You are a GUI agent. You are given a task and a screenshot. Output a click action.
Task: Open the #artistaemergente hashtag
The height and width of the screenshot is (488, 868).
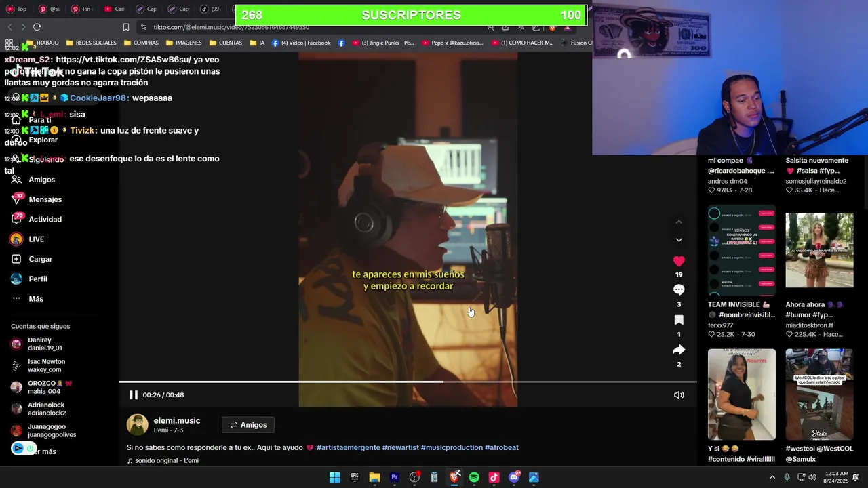pyautogui.click(x=348, y=447)
